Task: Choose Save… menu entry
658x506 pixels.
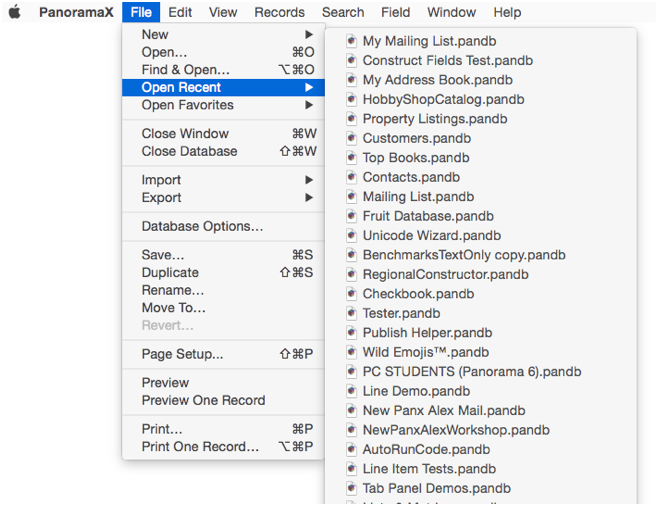Action: 223,255
